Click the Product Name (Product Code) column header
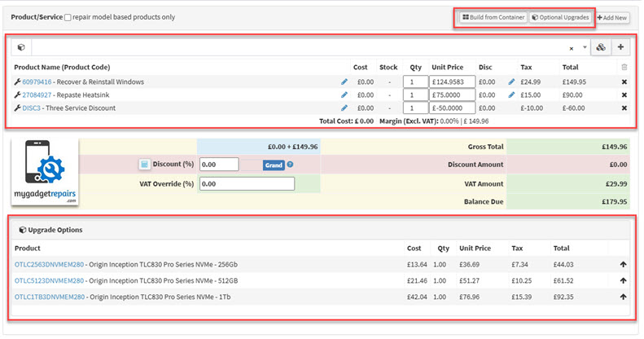The width and height of the screenshot is (644, 339). tap(62, 67)
